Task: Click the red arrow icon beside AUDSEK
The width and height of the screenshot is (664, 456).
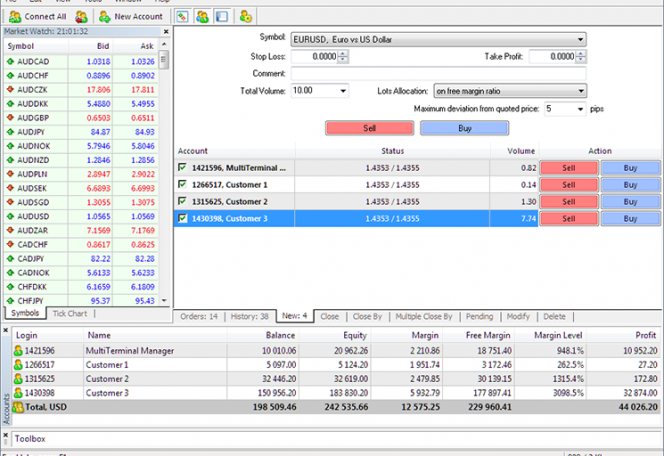Action: click(x=10, y=188)
